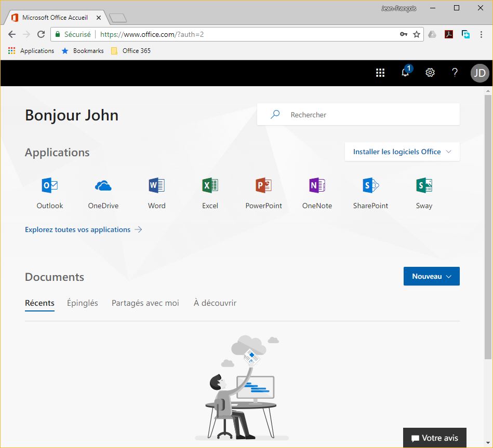Image resolution: width=493 pixels, height=448 pixels.
Task: View notifications via the bell icon
Action: (405, 73)
